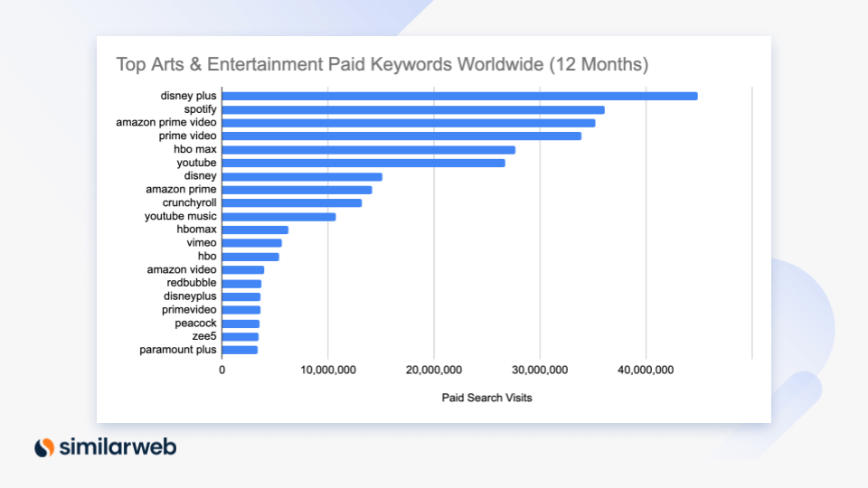Select the youtube bar in chart
This screenshot has height=488, width=868.
click(363, 164)
